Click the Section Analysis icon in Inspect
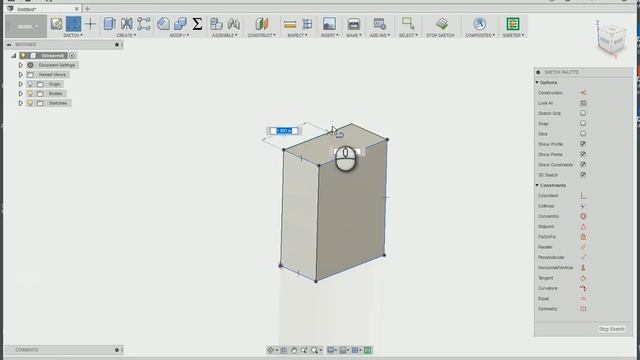Screen dimensions: 640x360 pos(307,24)
